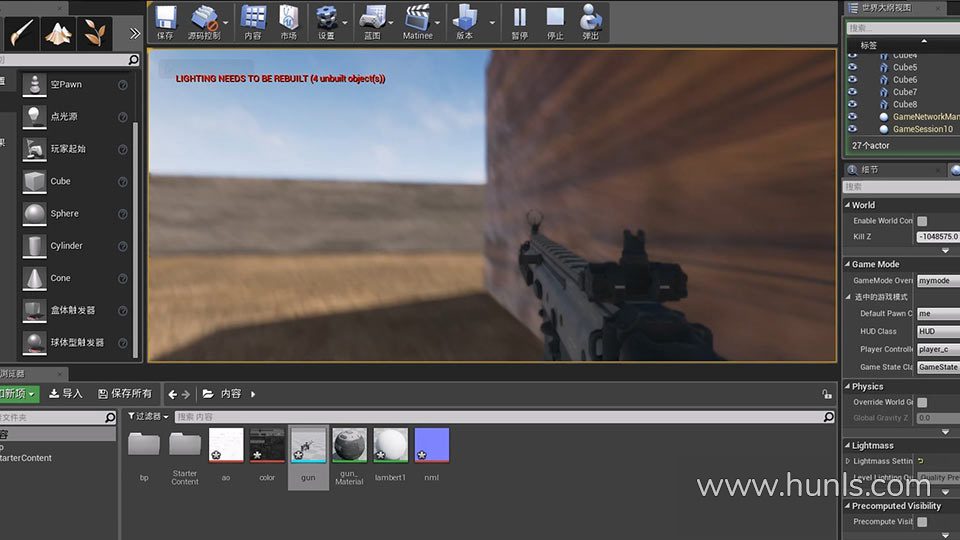Pause (暂停) the running game
960x540 pixels.
pyautogui.click(x=520, y=22)
